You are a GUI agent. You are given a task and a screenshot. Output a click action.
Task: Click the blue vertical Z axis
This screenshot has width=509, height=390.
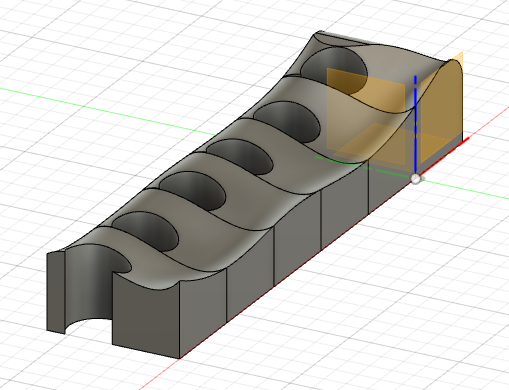(x=415, y=125)
